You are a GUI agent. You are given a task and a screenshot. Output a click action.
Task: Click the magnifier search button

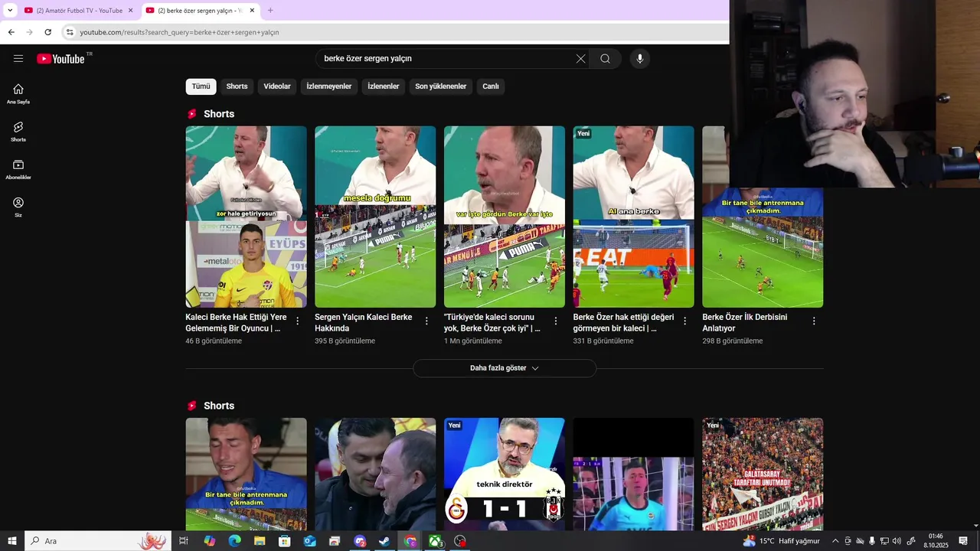605,59
